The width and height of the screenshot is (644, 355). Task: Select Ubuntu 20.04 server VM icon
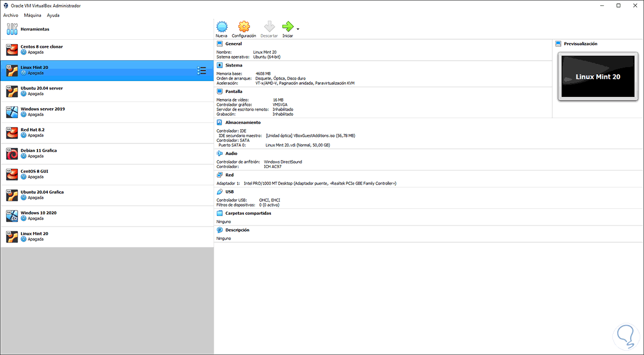[x=12, y=91]
